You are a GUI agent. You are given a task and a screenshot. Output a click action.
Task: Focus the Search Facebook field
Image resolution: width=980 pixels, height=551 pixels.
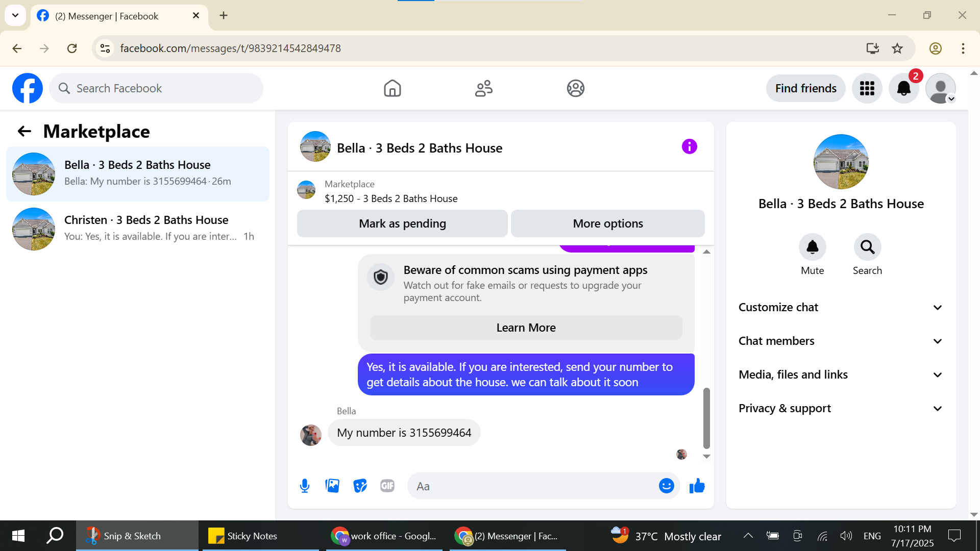156,88
